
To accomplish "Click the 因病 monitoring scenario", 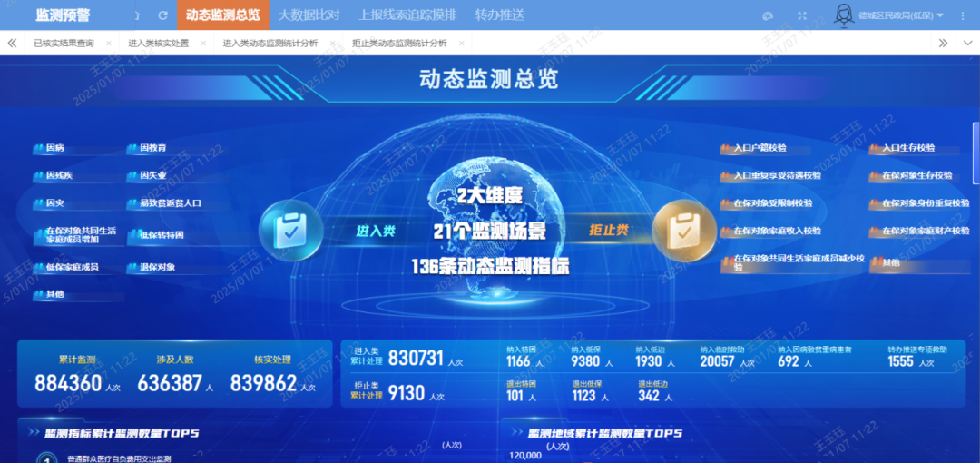I will [x=54, y=148].
